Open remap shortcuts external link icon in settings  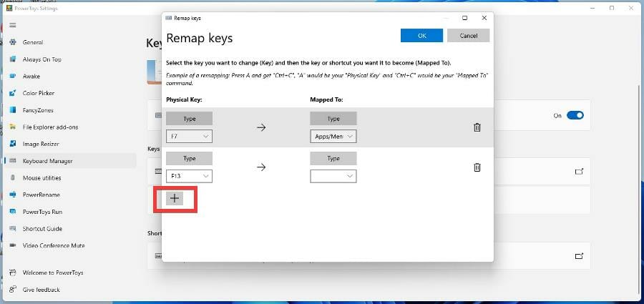tap(579, 256)
